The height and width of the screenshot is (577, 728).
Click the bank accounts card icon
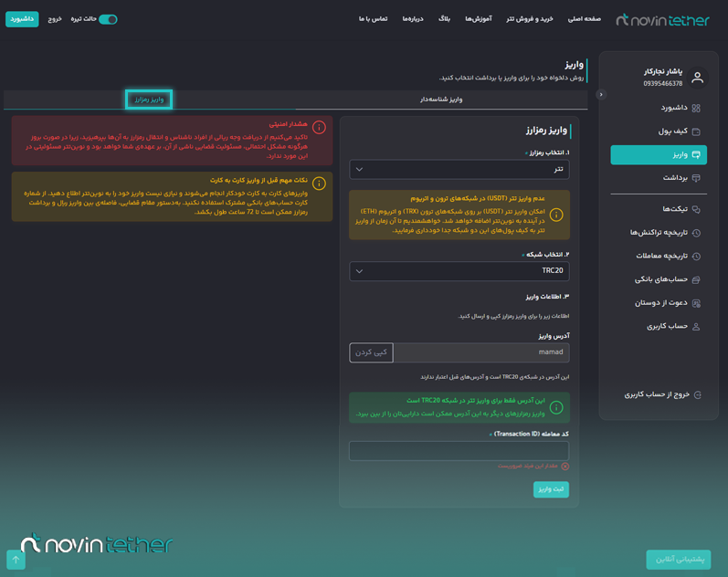point(696,279)
